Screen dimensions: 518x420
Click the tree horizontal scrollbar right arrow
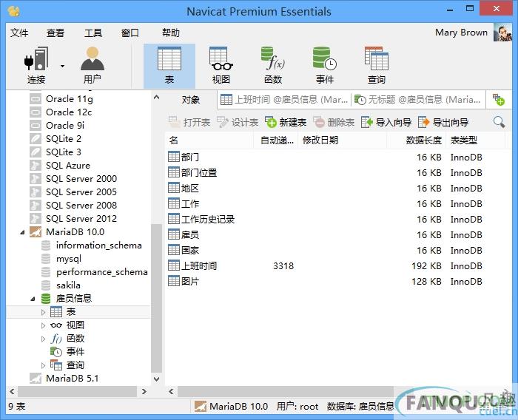pos(144,392)
